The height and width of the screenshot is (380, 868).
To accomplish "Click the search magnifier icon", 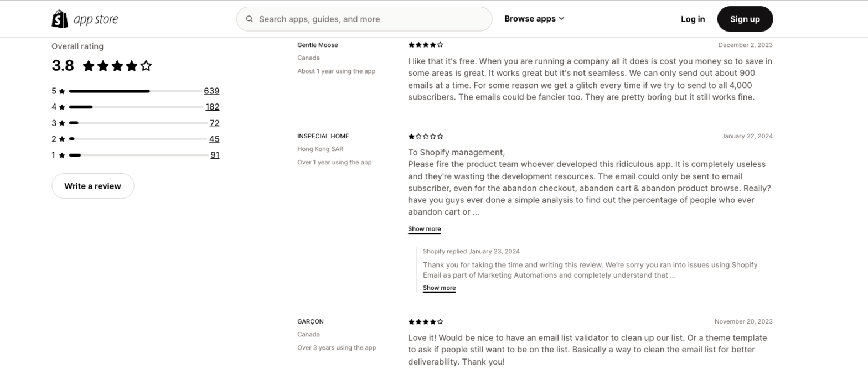I will 250,19.
